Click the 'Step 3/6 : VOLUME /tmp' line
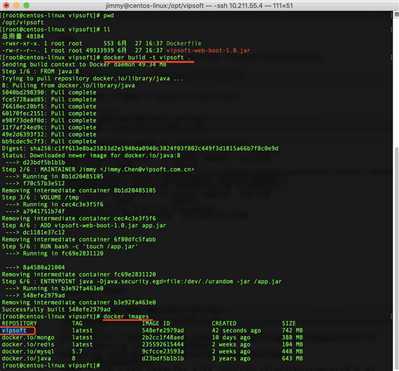Image resolution: width=399 pixels, height=371 pixels. pos(40,197)
